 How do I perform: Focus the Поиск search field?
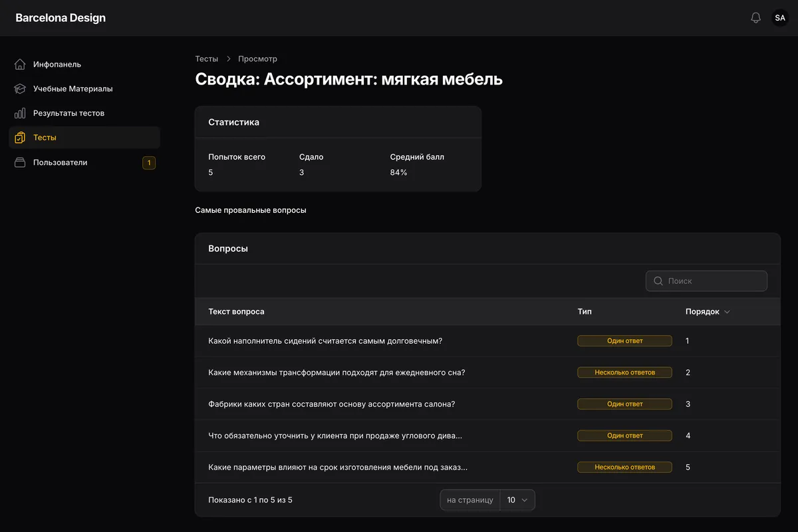point(706,281)
